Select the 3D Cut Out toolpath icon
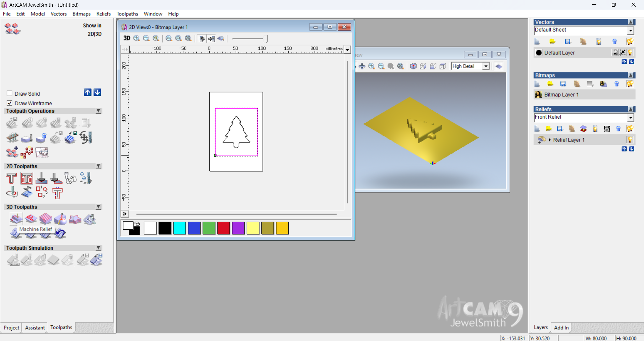The height and width of the screenshot is (341, 644). 75,219
